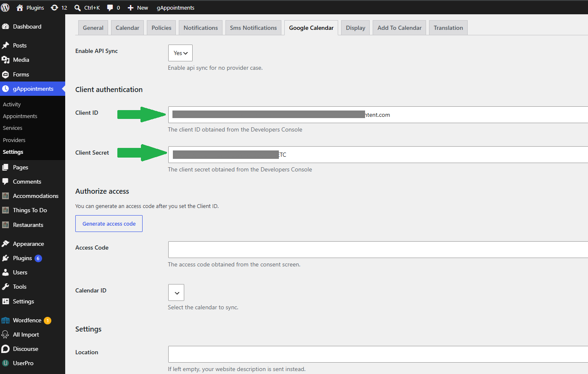Image resolution: width=588 pixels, height=374 pixels.
Task: Open the Notifications tab
Action: 201,28
